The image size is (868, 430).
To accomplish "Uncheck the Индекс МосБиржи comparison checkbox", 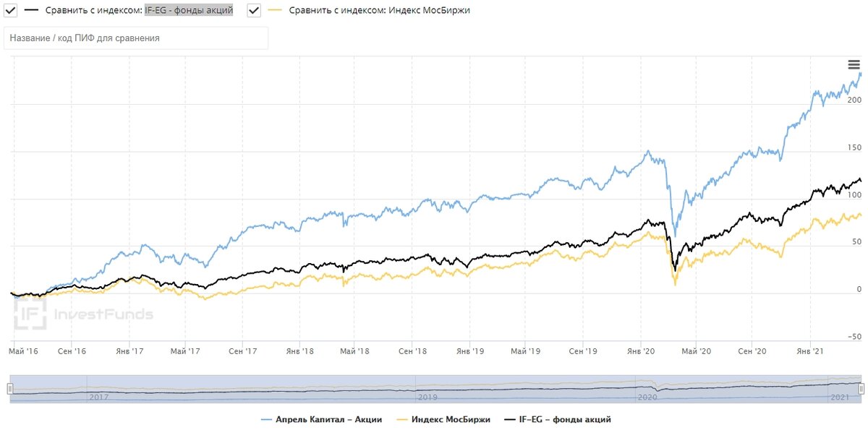I will click(x=254, y=11).
